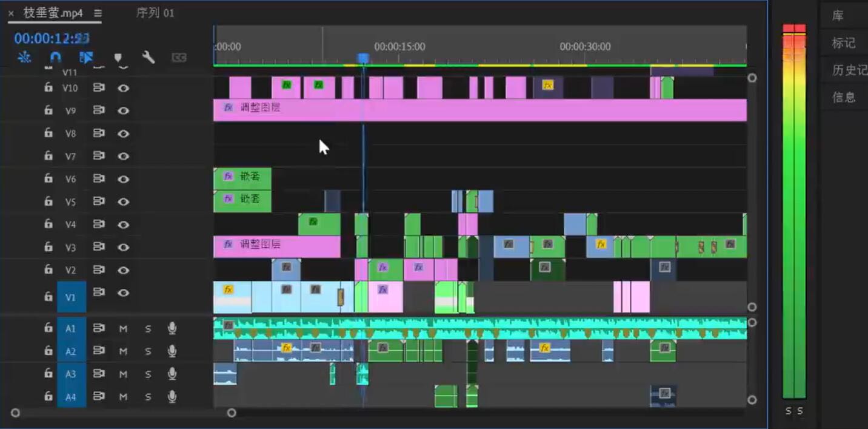The width and height of the screenshot is (868, 429).
Task: Click the horizontal zoom scrollbar right handle
Action: click(x=232, y=413)
